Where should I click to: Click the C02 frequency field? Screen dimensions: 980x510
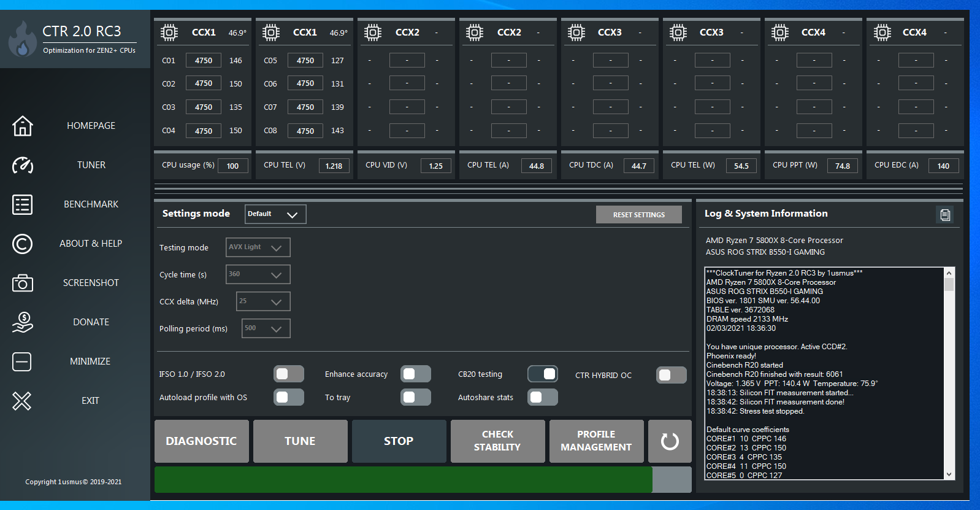(x=204, y=83)
